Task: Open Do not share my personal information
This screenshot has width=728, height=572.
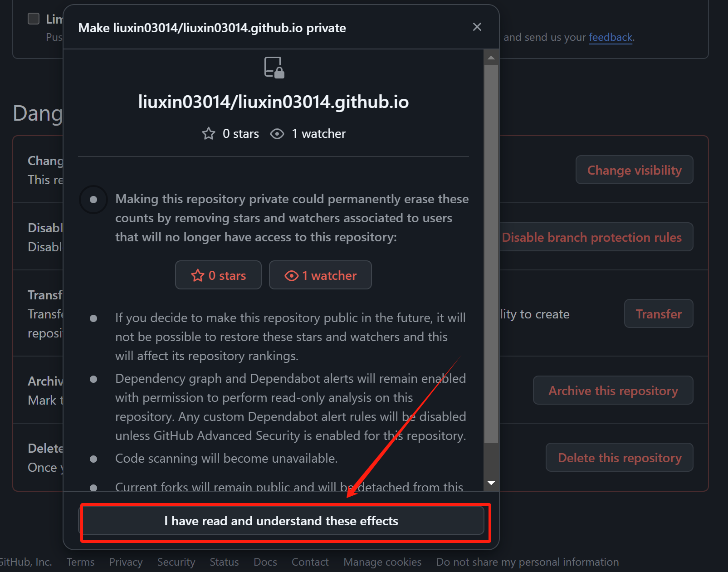Action: coord(528,562)
